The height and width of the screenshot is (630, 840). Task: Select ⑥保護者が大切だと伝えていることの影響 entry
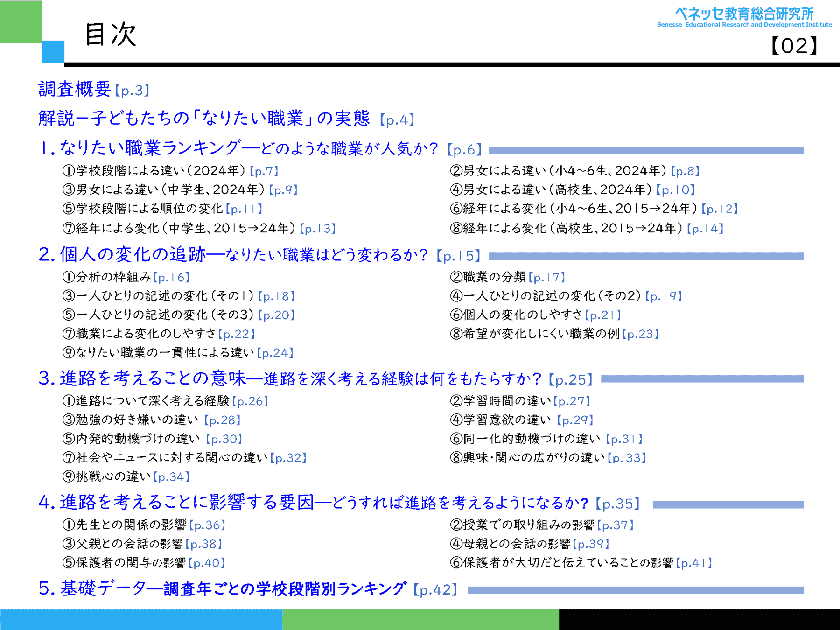click(x=581, y=563)
